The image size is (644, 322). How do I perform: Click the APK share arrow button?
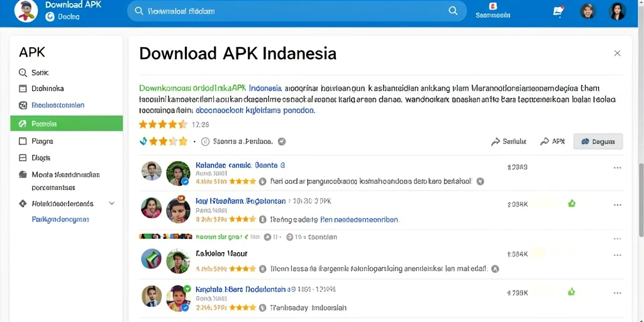(x=552, y=142)
